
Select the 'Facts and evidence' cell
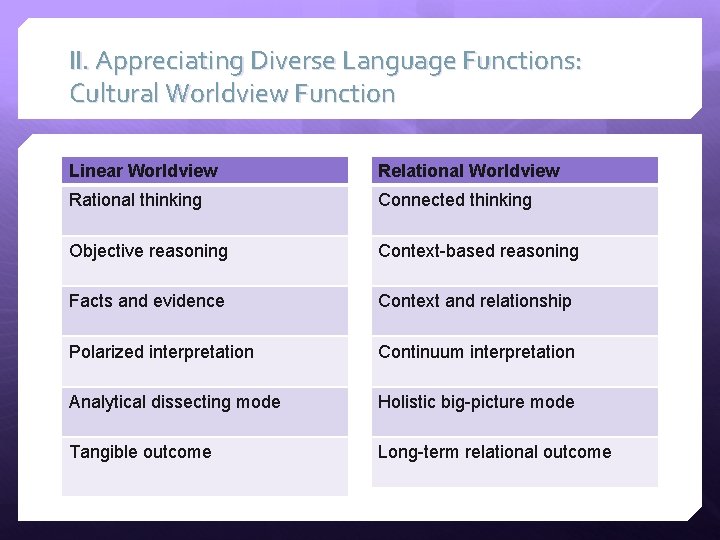tap(205, 311)
